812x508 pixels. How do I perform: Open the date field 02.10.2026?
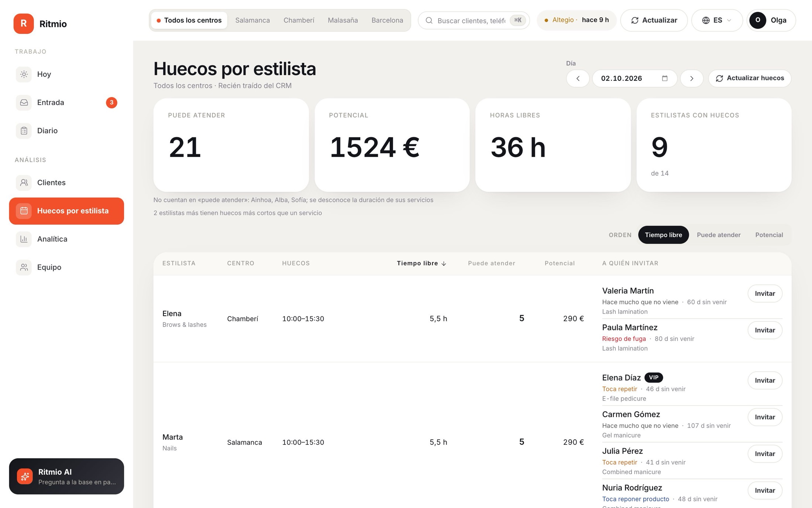634,78
